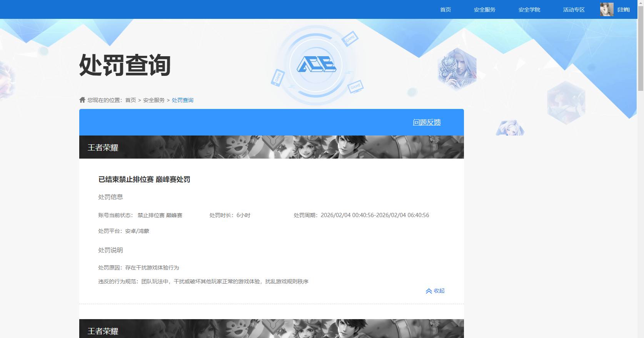
Task: Click the 处罚查询 page title
Action: (x=125, y=65)
